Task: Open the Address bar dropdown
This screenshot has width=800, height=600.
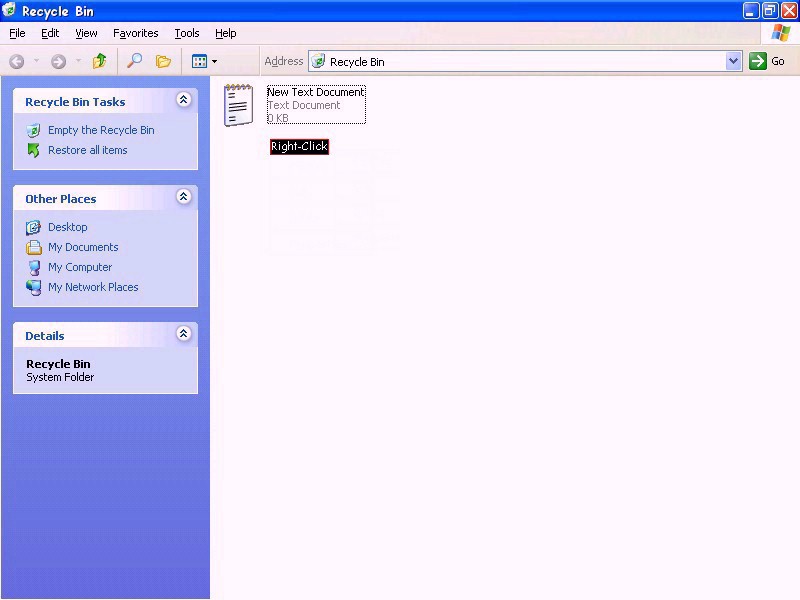Action: (x=734, y=61)
